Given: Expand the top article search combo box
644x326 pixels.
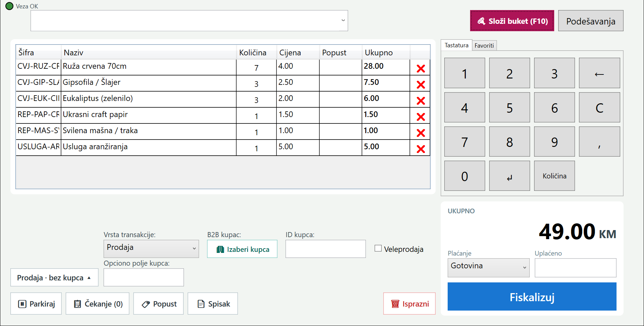Looking at the screenshot, I should 189,21.
